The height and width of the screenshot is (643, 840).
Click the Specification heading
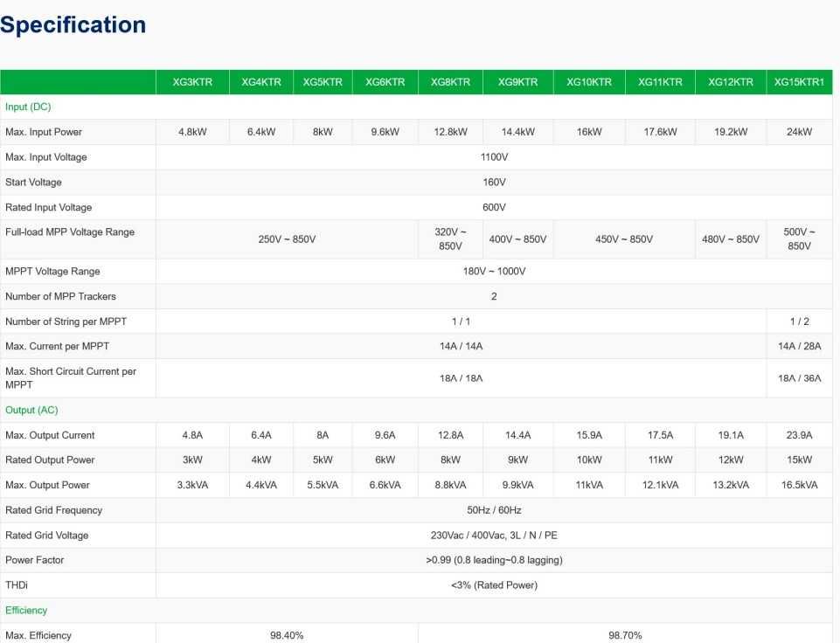click(73, 24)
